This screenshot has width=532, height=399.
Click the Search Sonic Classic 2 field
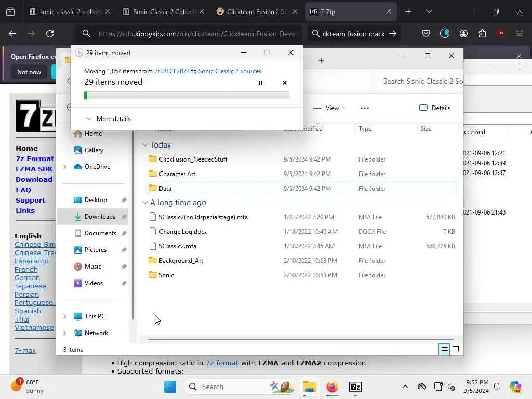click(x=421, y=82)
